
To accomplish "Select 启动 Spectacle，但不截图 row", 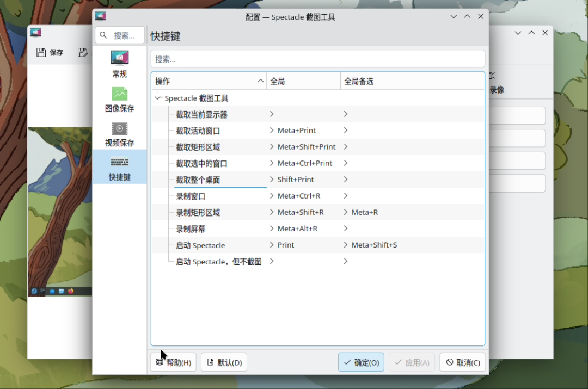I will pyautogui.click(x=317, y=261).
